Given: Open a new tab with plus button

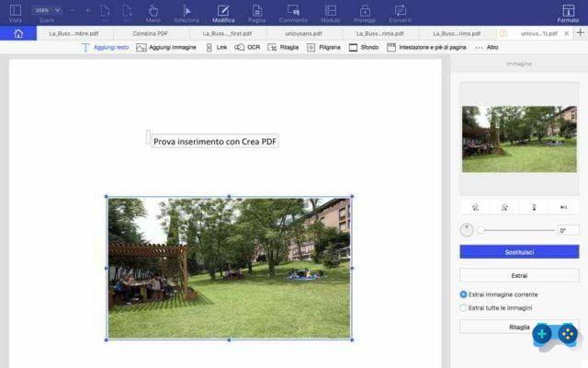Looking at the screenshot, I should pos(580,33).
